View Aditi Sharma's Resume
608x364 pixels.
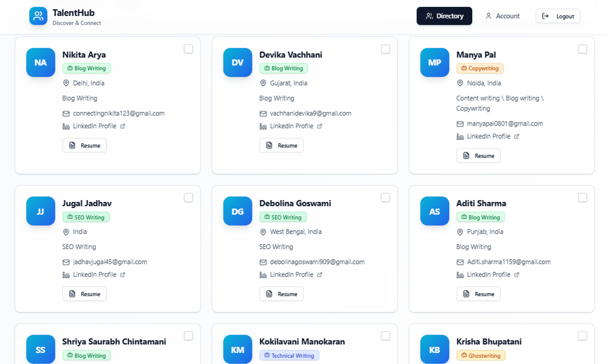click(x=479, y=294)
